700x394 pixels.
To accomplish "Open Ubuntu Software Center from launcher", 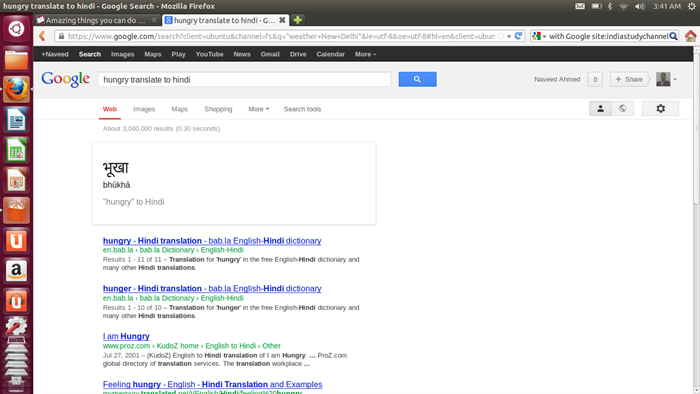I will pos(17,211).
